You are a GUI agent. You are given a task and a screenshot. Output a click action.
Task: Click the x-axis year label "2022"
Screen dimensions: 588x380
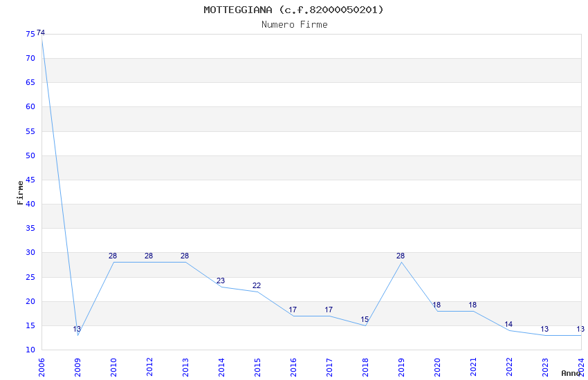coord(510,368)
